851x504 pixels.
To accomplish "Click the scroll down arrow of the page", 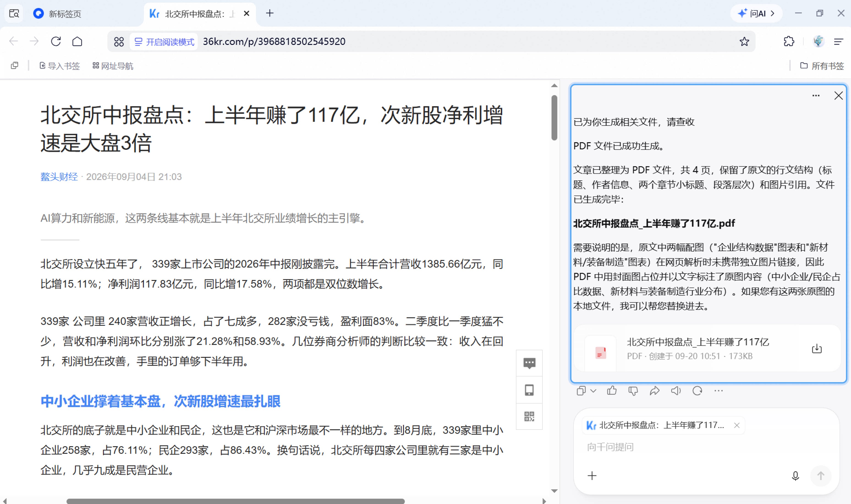I will (x=554, y=491).
